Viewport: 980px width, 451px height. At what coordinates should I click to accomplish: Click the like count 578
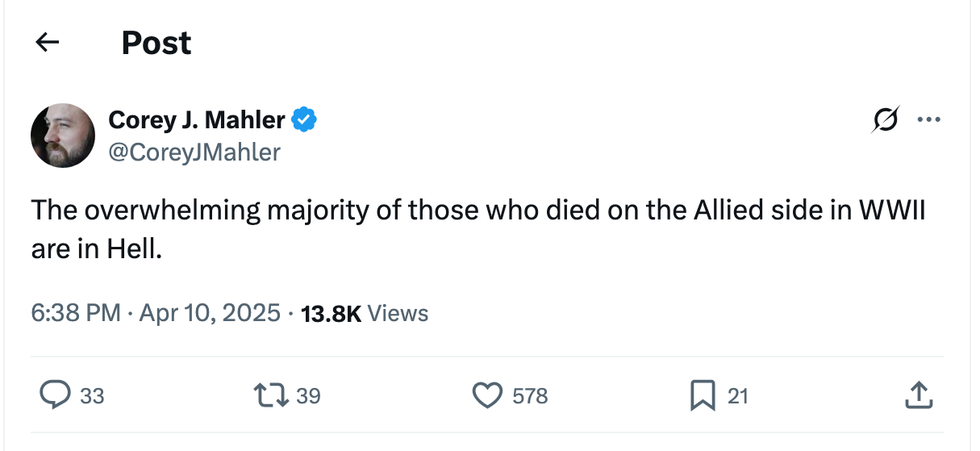point(530,396)
